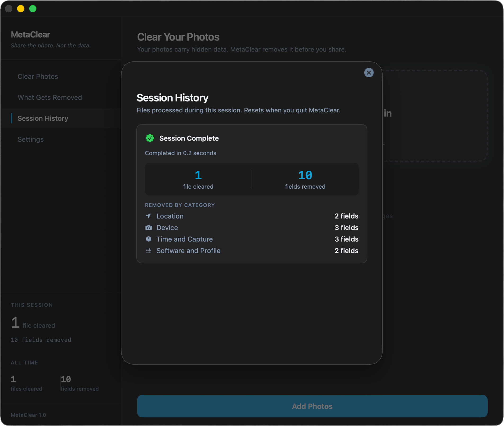Click the all-time "files cleared" label
The height and width of the screenshot is (426, 504).
coord(26,389)
